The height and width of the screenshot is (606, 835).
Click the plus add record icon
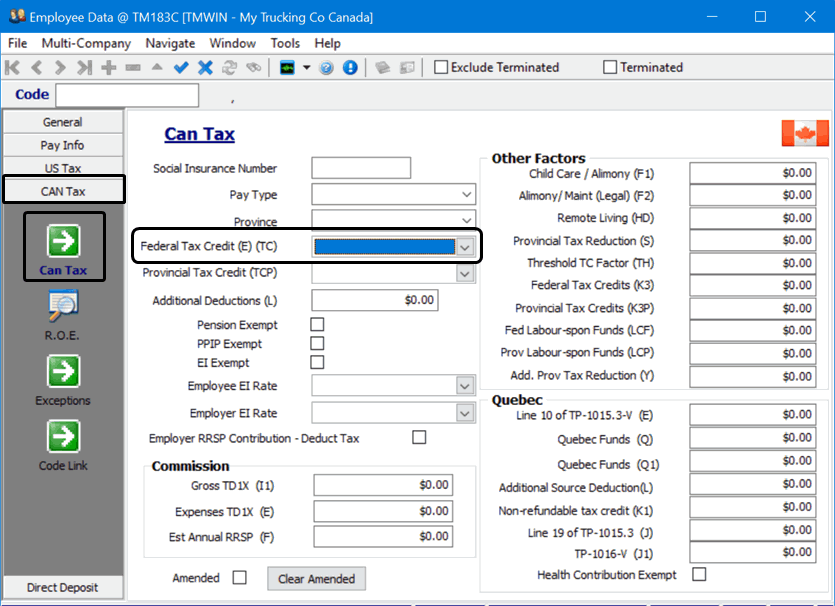[x=109, y=68]
